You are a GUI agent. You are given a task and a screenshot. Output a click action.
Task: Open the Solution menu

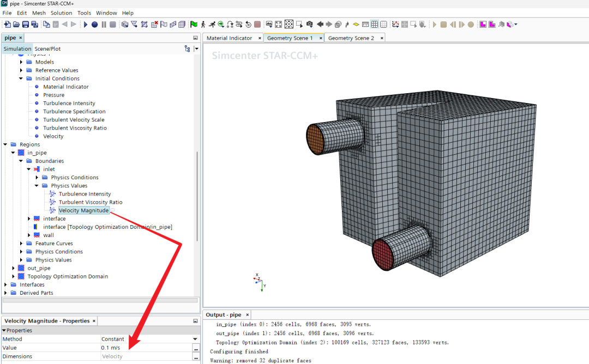pyautogui.click(x=61, y=13)
